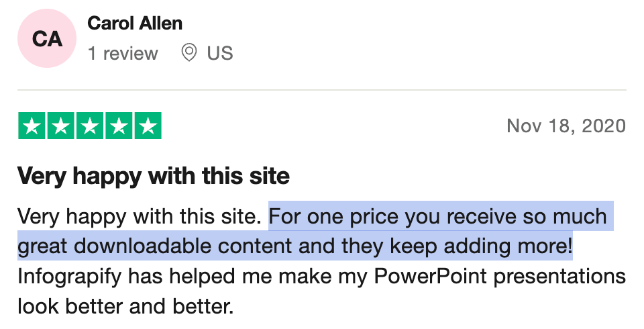The height and width of the screenshot is (329, 644).
Task: Click the fourth green star
Action: (119, 126)
